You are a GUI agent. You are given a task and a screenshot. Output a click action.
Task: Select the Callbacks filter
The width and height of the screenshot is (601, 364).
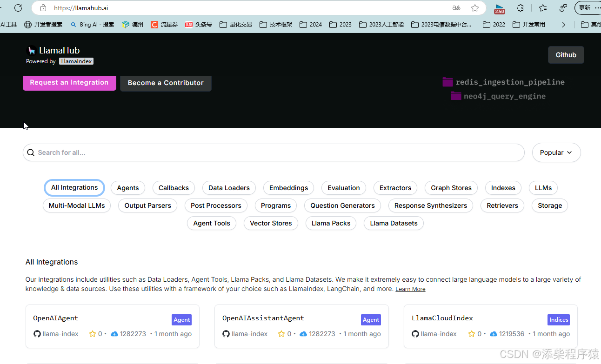point(174,188)
